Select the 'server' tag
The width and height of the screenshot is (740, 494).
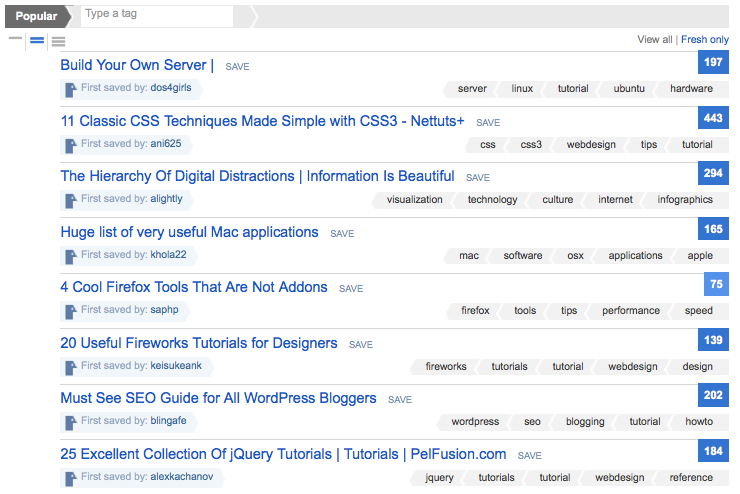(472, 89)
